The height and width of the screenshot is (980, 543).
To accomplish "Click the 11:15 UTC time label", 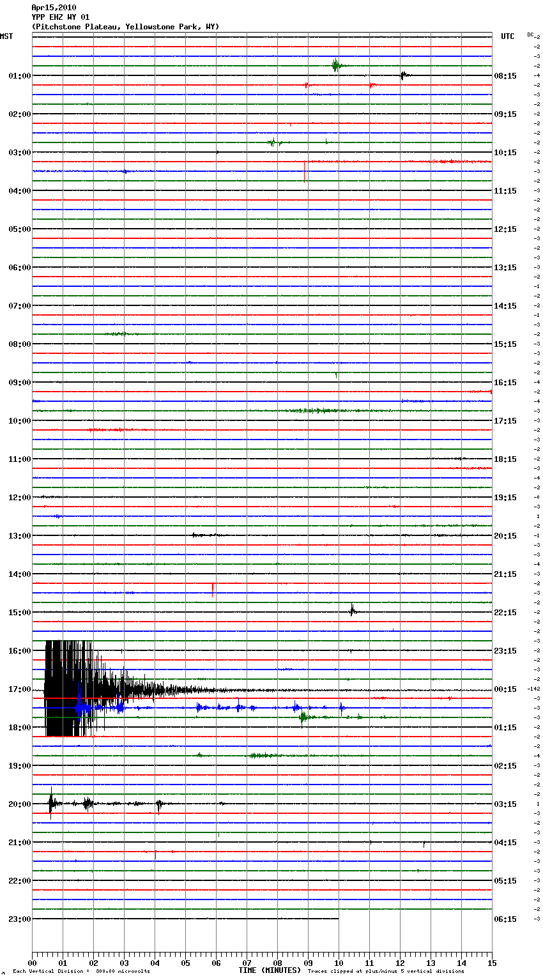I will point(505,191).
